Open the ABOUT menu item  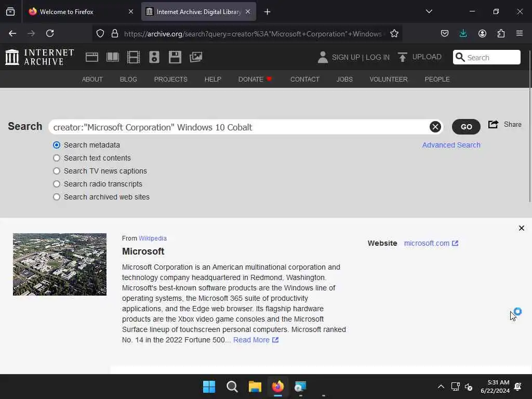click(x=92, y=79)
